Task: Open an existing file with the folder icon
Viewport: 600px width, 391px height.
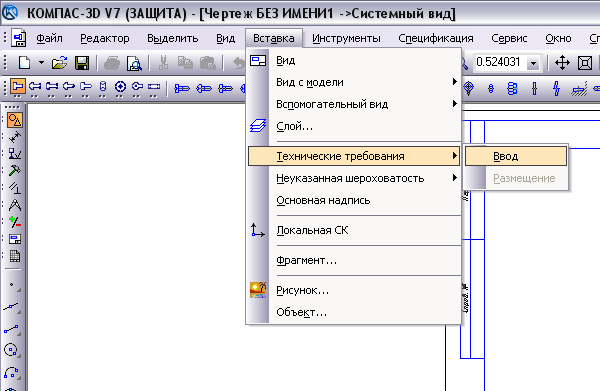Action: point(59,63)
